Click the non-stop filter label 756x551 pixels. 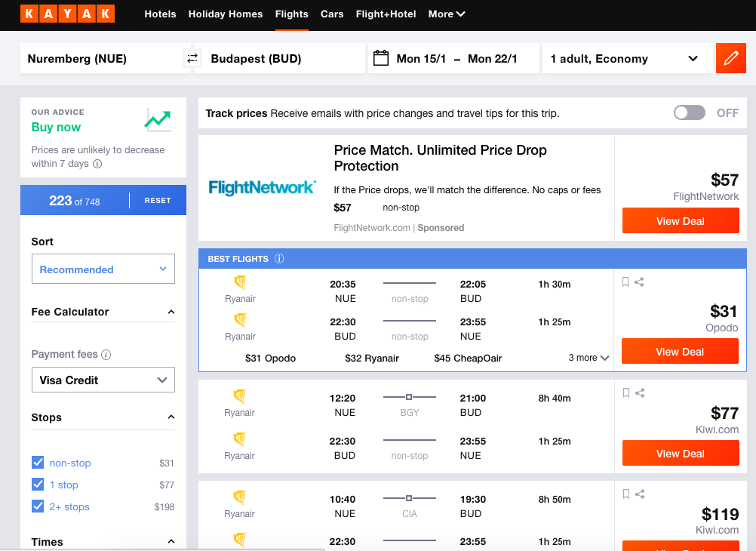pyautogui.click(x=70, y=463)
